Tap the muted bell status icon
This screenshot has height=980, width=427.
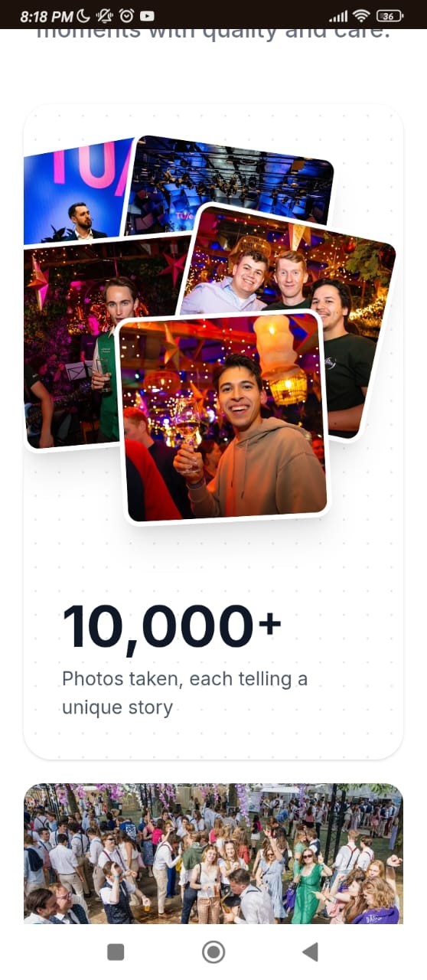point(106,15)
